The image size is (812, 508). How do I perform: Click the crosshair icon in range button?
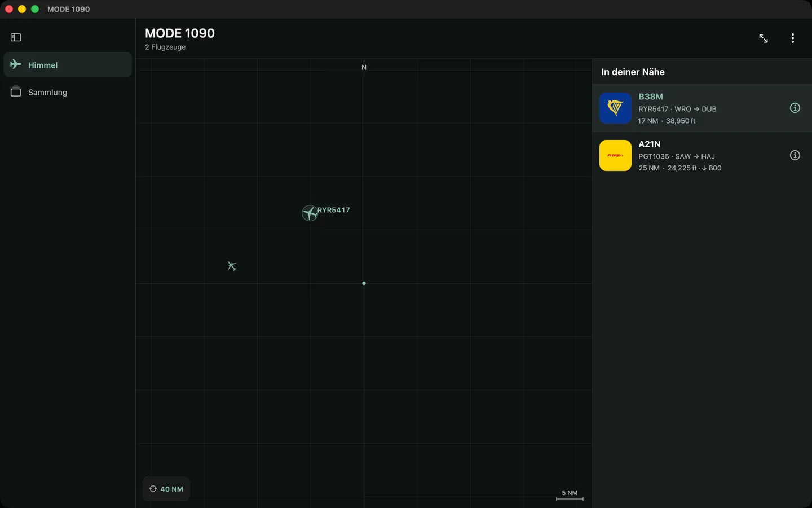click(x=153, y=489)
